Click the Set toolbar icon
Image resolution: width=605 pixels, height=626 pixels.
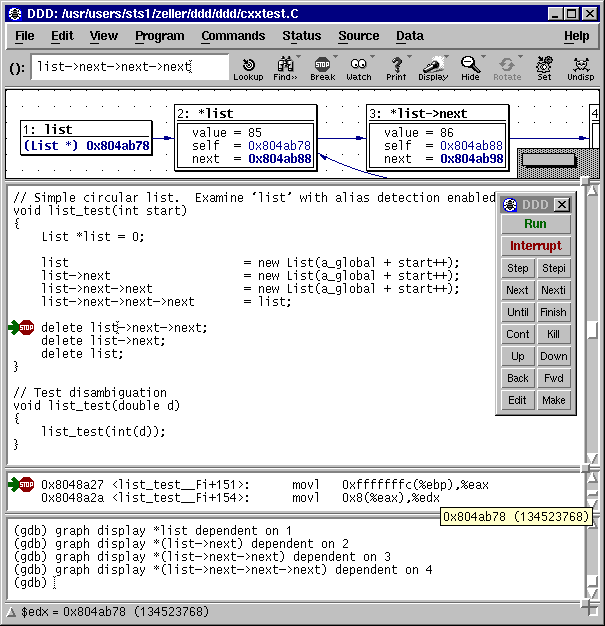coord(543,68)
